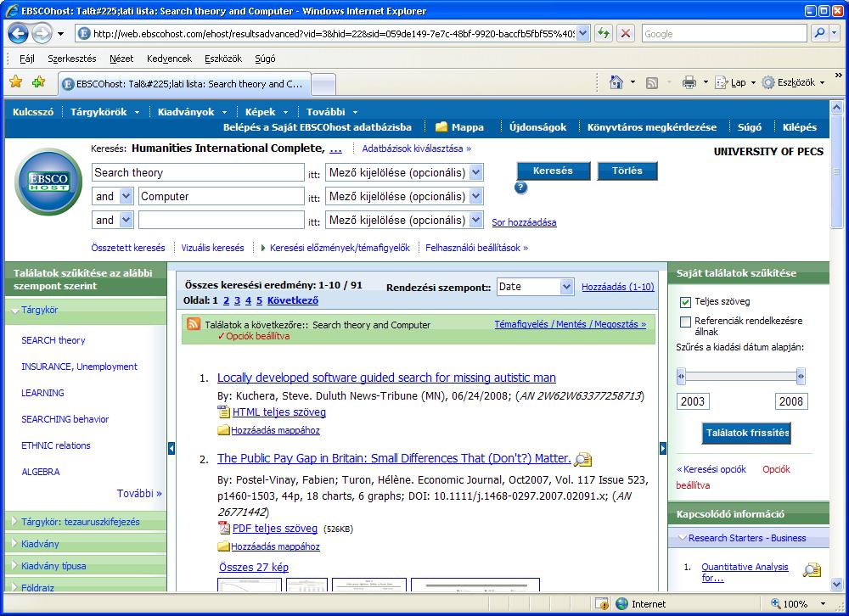This screenshot has width=849, height=616.
Task: Click the blue question mark help icon
Action: (x=521, y=188)
